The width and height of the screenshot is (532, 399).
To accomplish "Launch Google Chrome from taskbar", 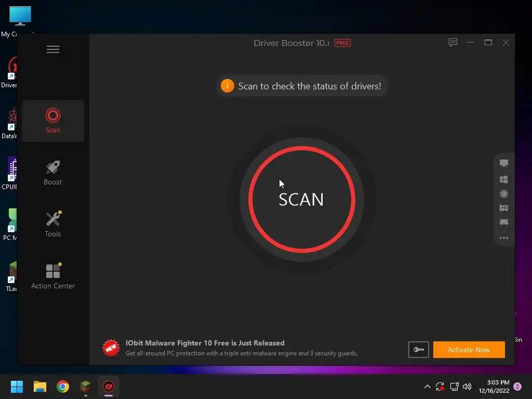I will tap(63, 387).
